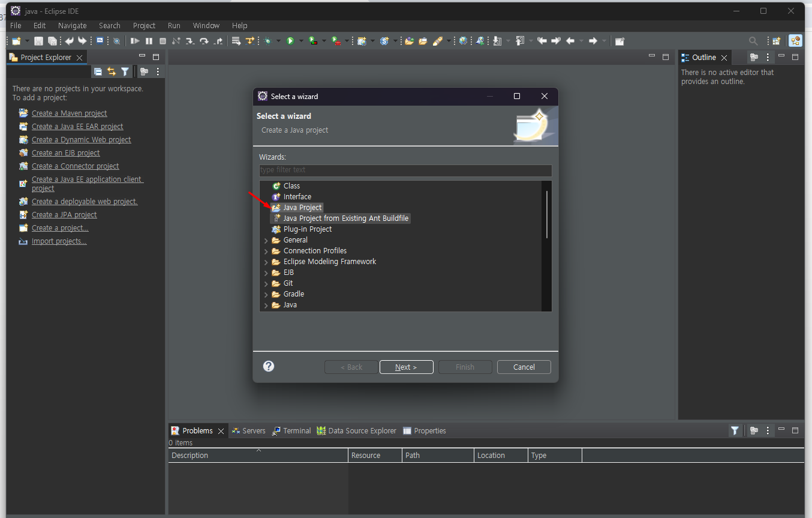Viewport: 812px width, 518px height.
Task: Click the wizard list vertical scrollbar
Action: point(547,214)
